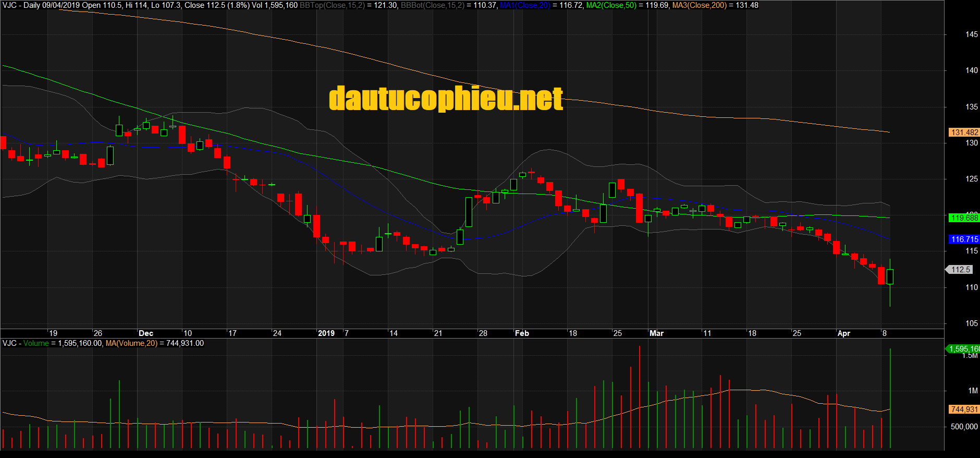Click the Dec label on date axis
Image resolution: width=980 pixels, height=458 pixels.
pyautogui.click(x=146, y=333)
